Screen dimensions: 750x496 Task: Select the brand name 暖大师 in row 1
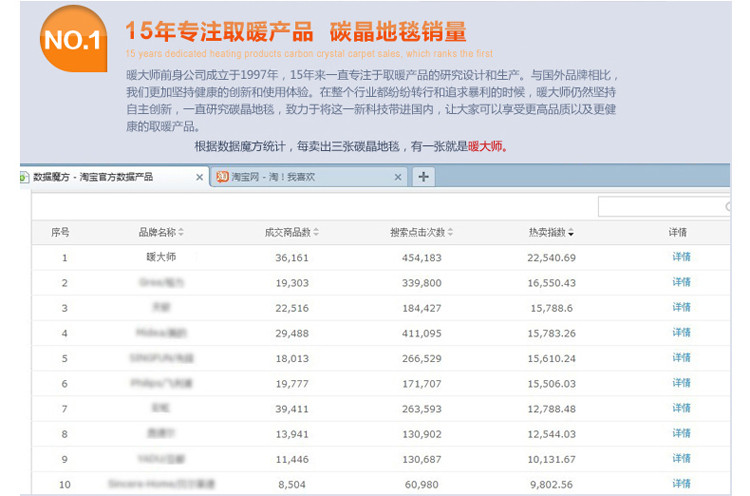pos(161,257)
